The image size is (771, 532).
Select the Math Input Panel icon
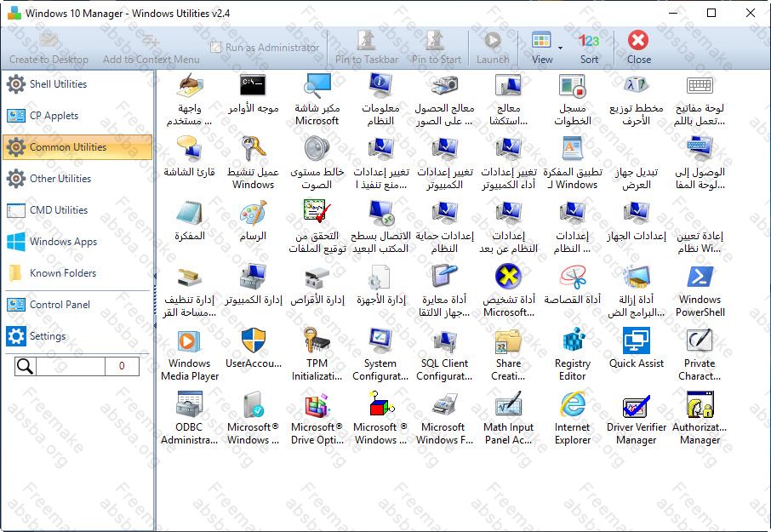(x=508, y=404)
